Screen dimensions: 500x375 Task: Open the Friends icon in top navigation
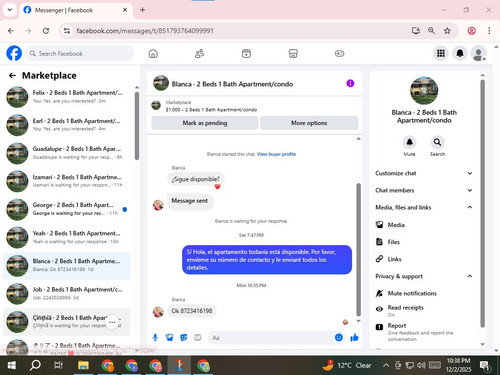click(199, 53)
